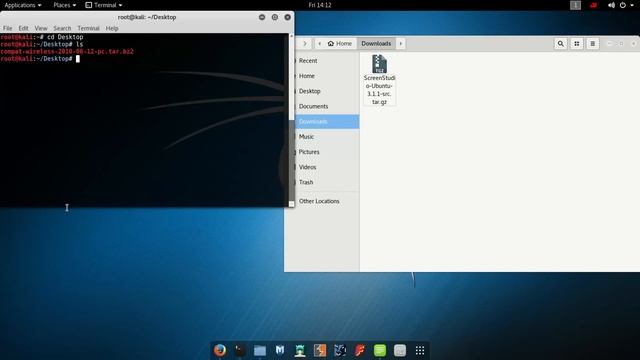This screenshot has width=640, height=360.
Task: Open the terminal View menu
Action: point(41,28)
